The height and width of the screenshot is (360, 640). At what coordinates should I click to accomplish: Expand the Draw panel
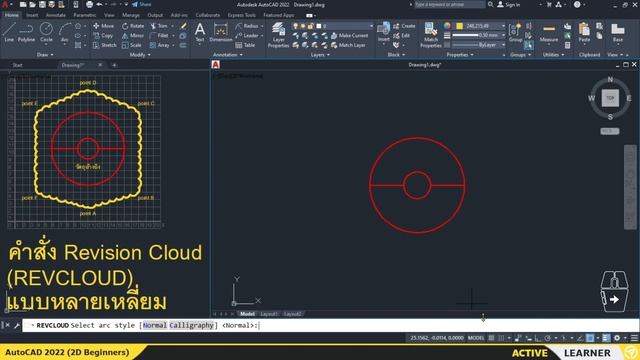45,55
